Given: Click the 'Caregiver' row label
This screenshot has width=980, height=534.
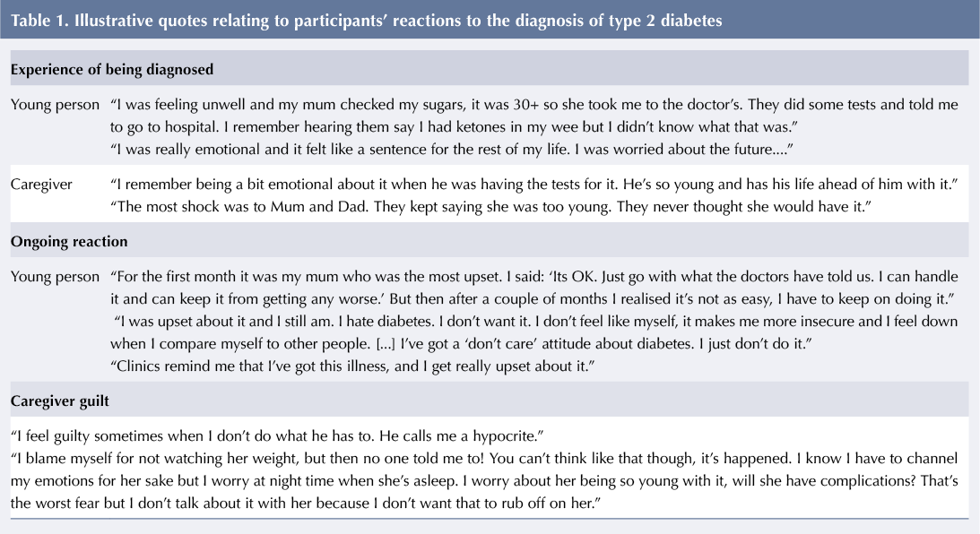Looking at the screenshot, I should (x=41, y=185).
